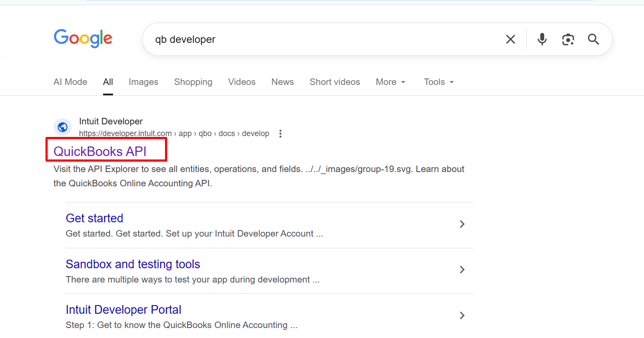Clear the search box with X icon
The image size is (644, 338).
click(x=511, y=39)
